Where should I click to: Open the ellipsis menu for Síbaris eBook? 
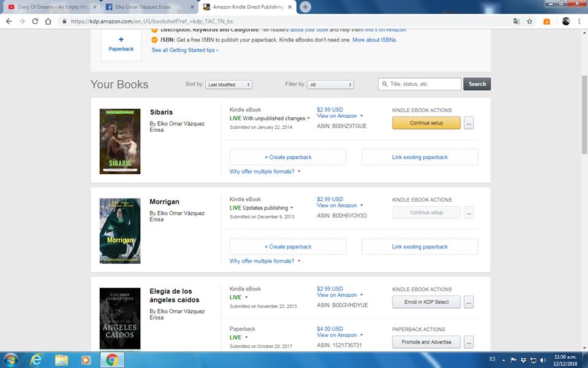tap(469, 123)
